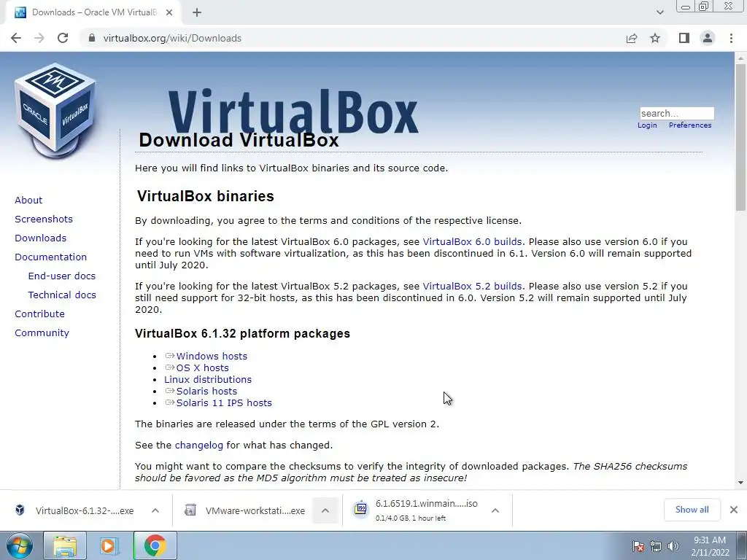
Task: Open Community in the sidebar
Action: (x=42, y=332)
